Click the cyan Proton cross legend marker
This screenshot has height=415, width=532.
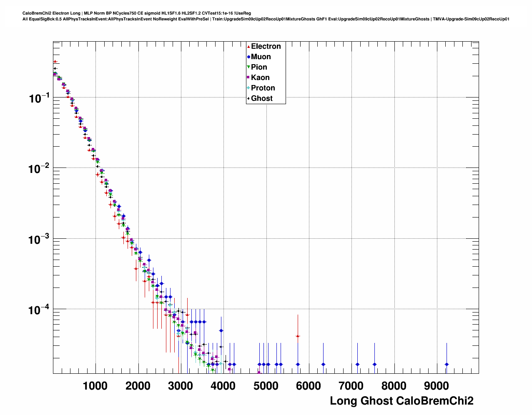pyautogui.click(x=248, y=88)
